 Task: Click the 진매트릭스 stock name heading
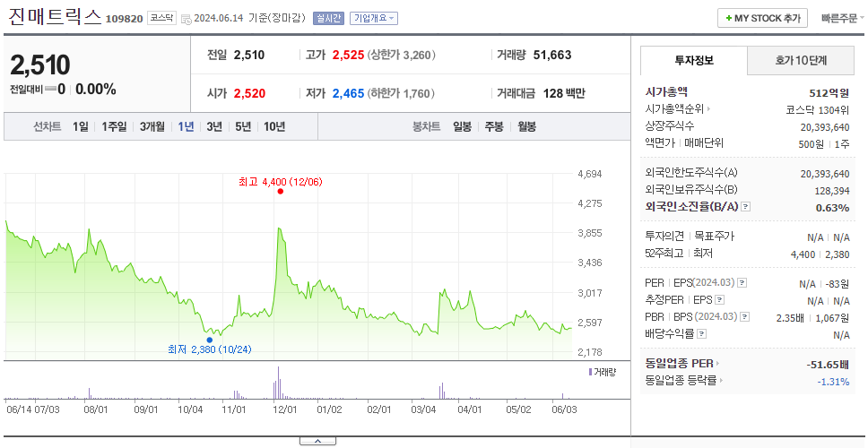pyautogui.click(x=55, y=17)
